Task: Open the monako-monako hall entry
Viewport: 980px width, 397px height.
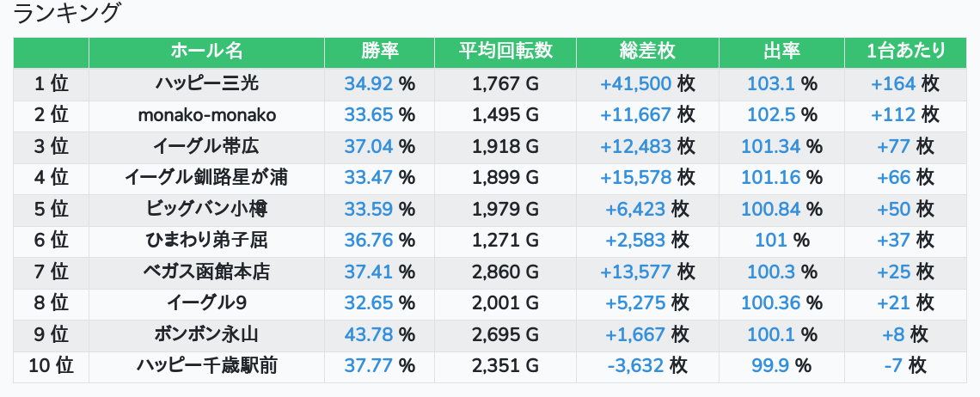Action: tap(207, 116)
